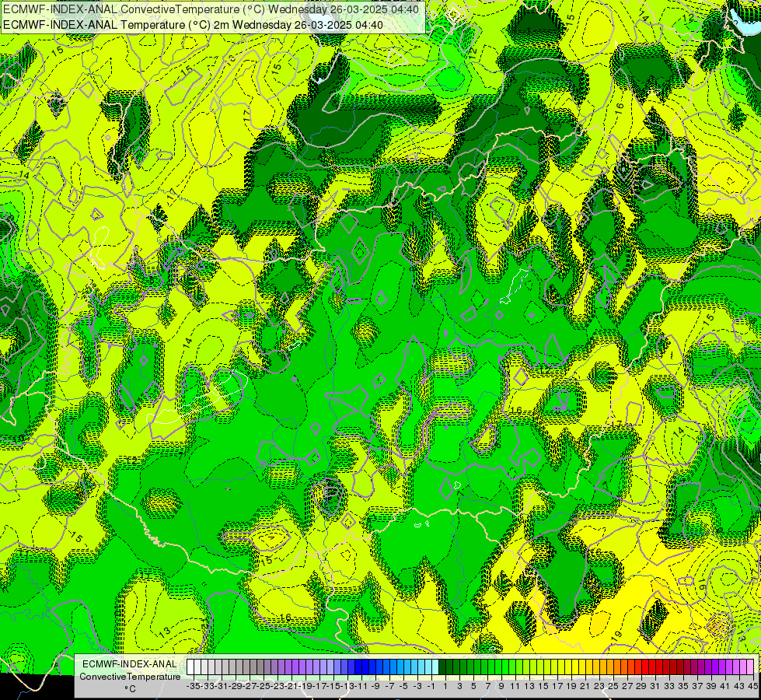Click the -35 legend tick value
This screenshot has height=700, width=761.
[193, 686]
